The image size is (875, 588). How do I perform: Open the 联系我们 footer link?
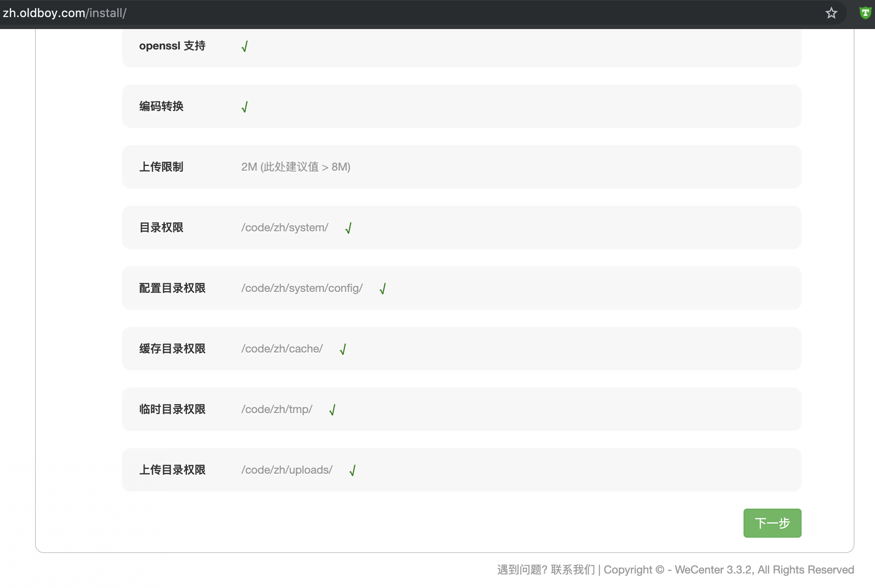[572, 570]
